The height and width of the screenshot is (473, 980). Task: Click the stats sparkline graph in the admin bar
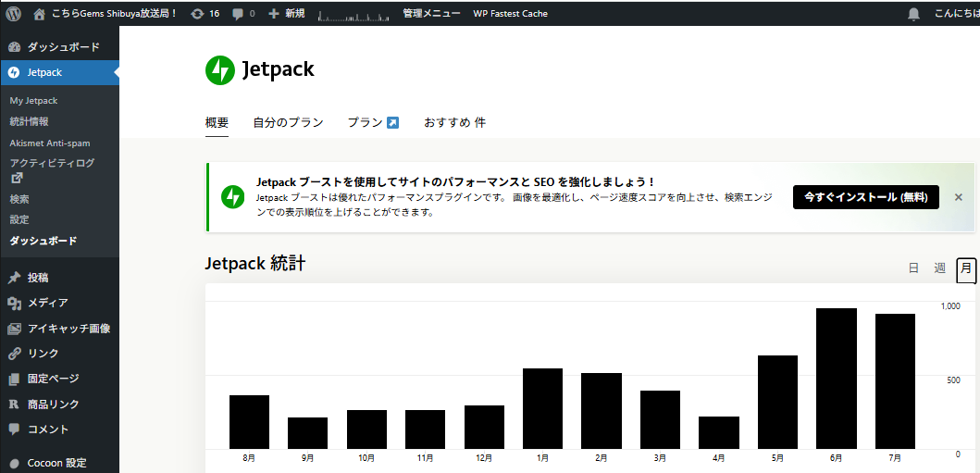coord(354,15)
